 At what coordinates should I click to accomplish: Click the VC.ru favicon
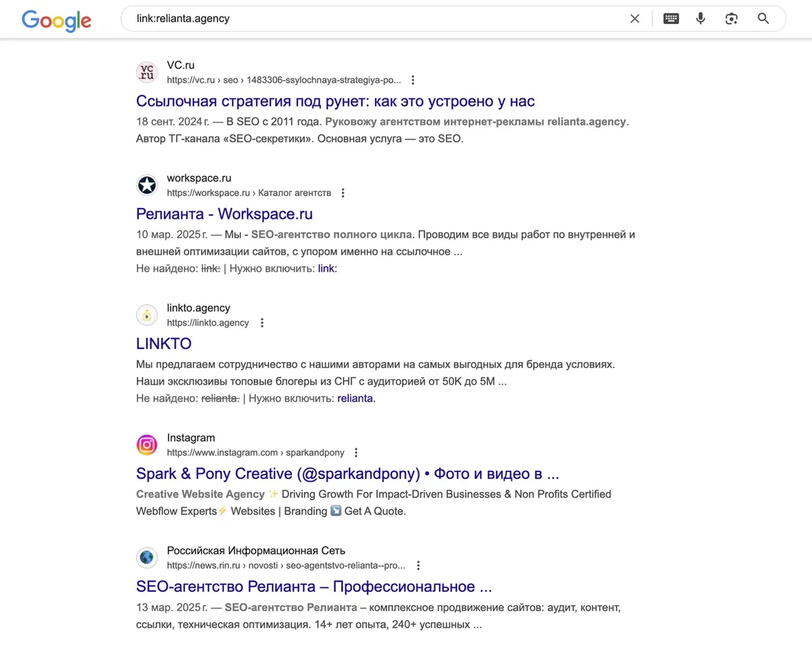(x=147, y=72)
